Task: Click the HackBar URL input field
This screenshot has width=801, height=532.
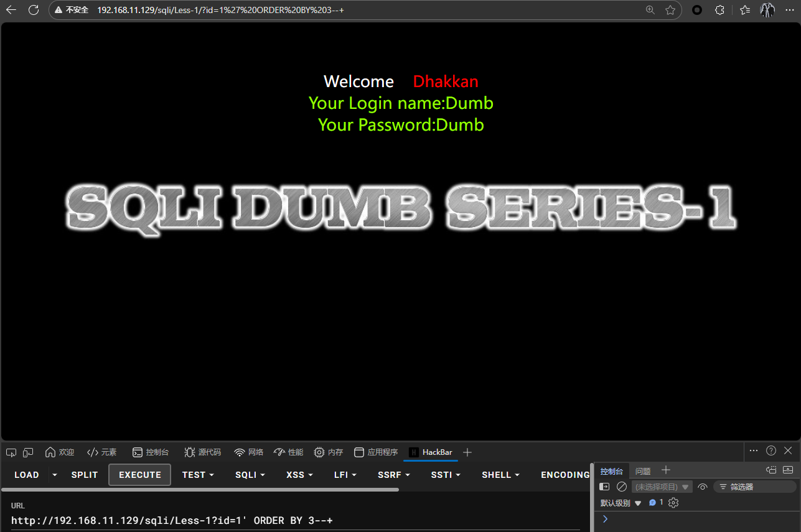Action: [293, 520]
